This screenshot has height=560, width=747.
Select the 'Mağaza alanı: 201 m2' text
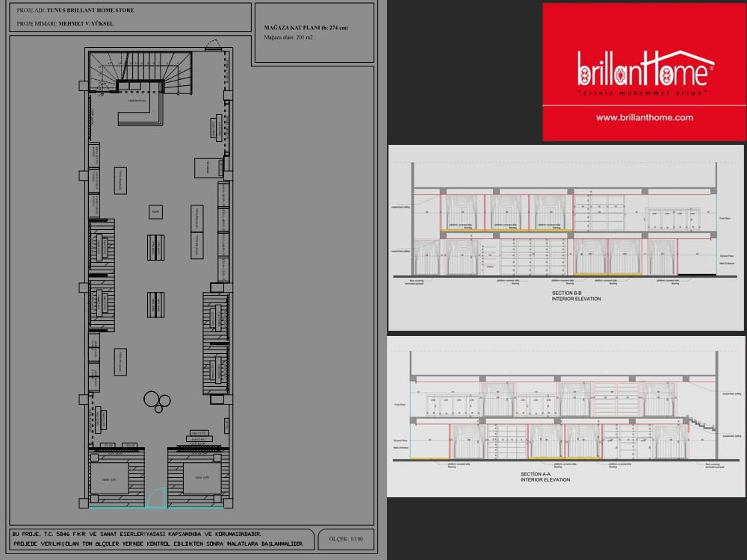tap(288, 37)
